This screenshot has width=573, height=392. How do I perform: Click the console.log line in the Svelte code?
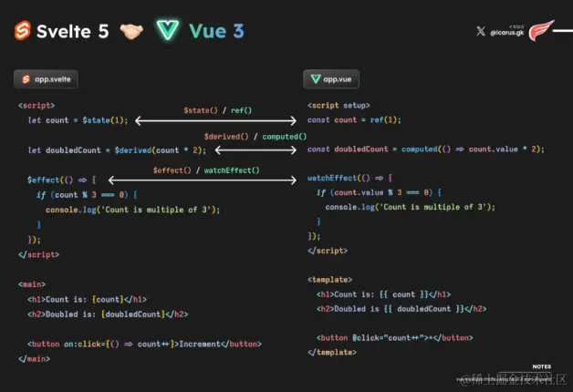click(x=132, y=210)
